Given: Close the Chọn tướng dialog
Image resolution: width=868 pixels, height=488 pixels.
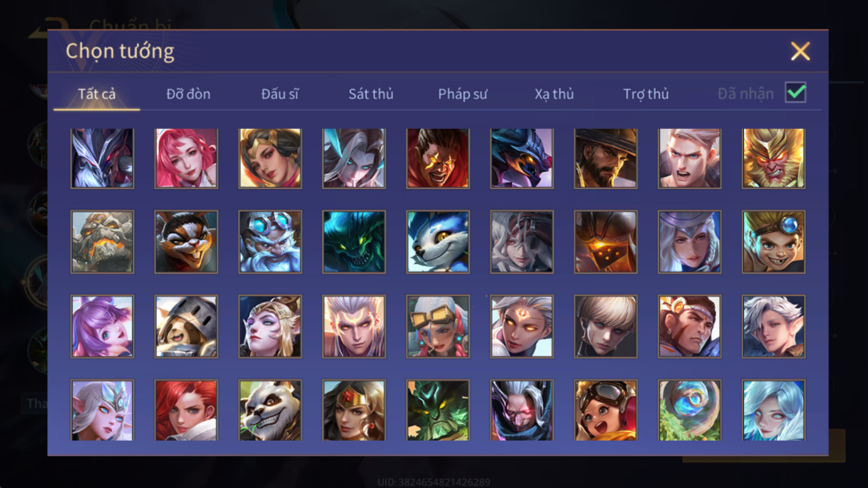Looking at the screenshot, I should click(x=800, y=51).
